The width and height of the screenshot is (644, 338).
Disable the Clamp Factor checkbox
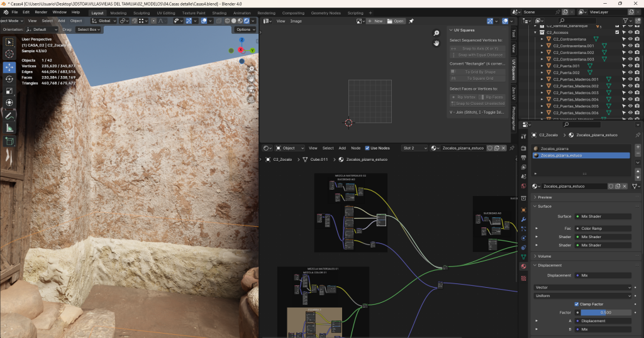[577, 304]
